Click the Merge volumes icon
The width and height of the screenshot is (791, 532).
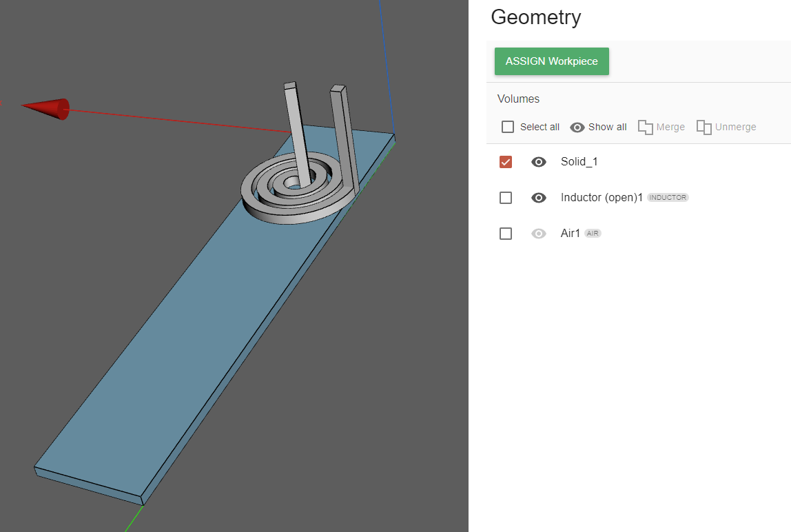pos(645,127)
